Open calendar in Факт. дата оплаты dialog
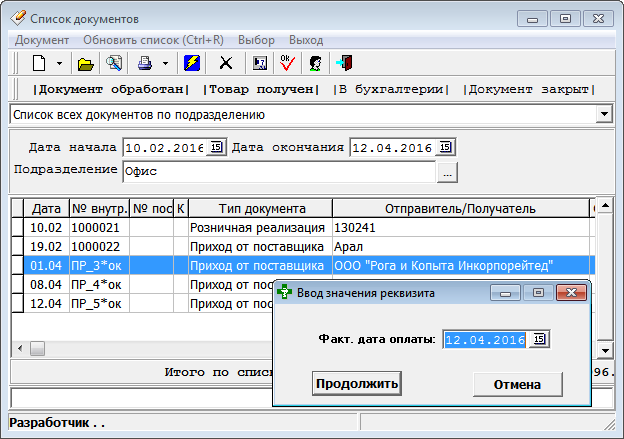The image size is (624, 439). pos(539,339)
